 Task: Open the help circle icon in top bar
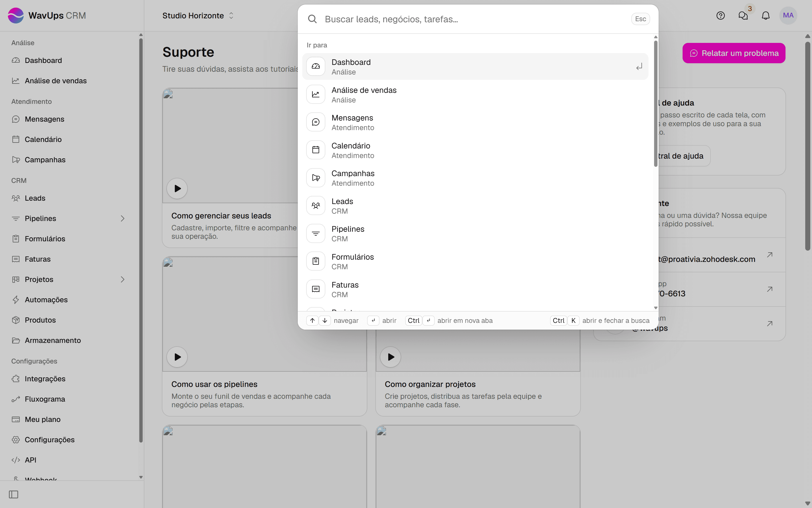coord(720,16)
